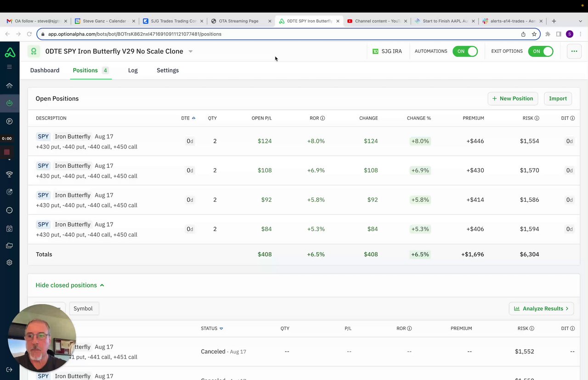Open the Bots sidebar icon
588x380 pixels.
(9, 103)
